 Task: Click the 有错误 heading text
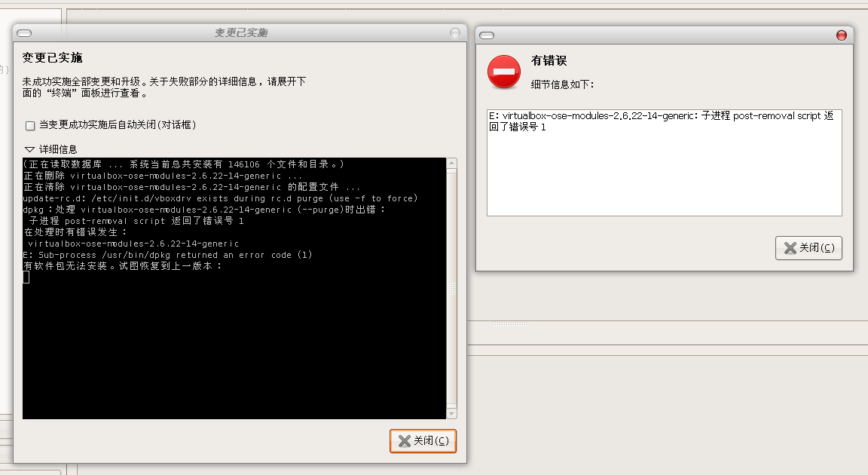(x=549, y=61)
